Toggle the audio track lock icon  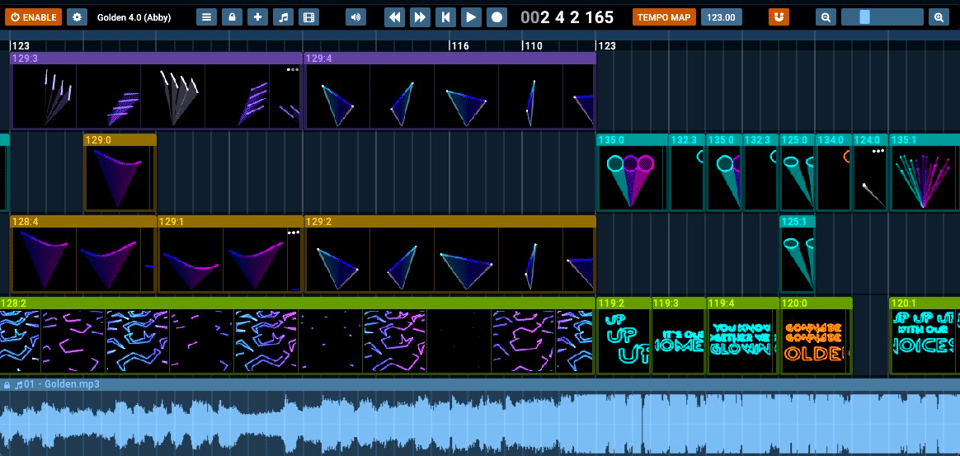(7, 385)
